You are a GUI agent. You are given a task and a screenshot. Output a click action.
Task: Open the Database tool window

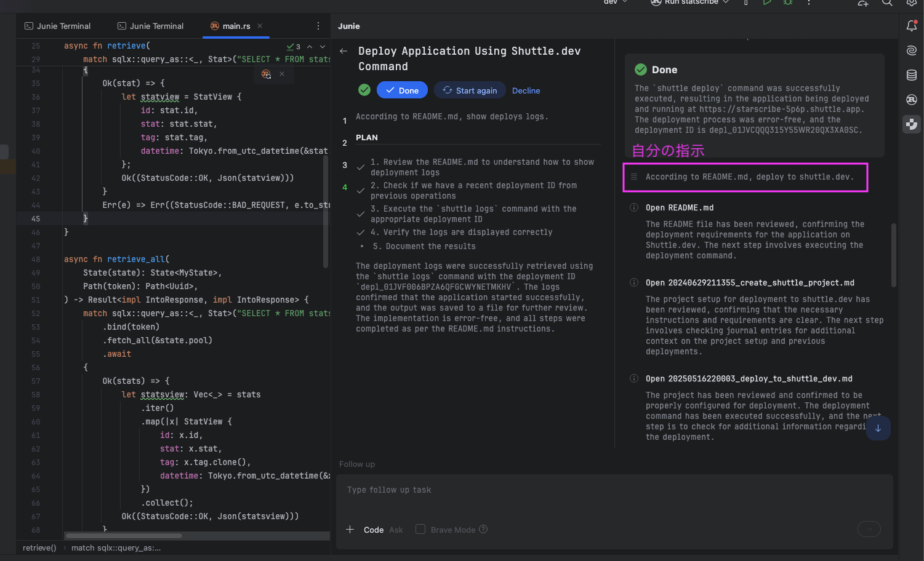click(912, 75)
